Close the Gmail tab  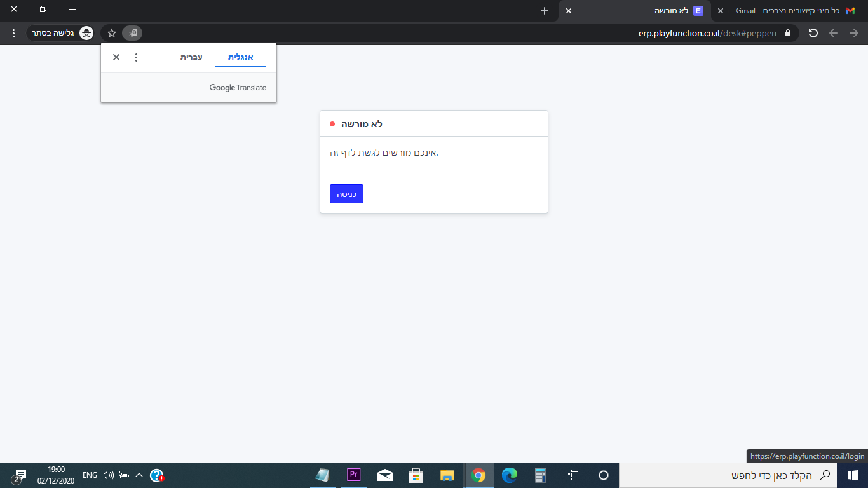click(x=721, y=11)
